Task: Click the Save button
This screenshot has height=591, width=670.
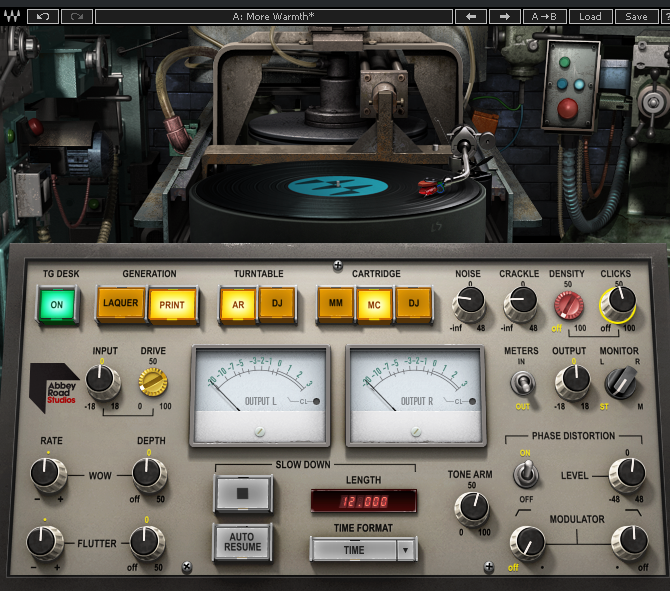Action: [636, 17]
